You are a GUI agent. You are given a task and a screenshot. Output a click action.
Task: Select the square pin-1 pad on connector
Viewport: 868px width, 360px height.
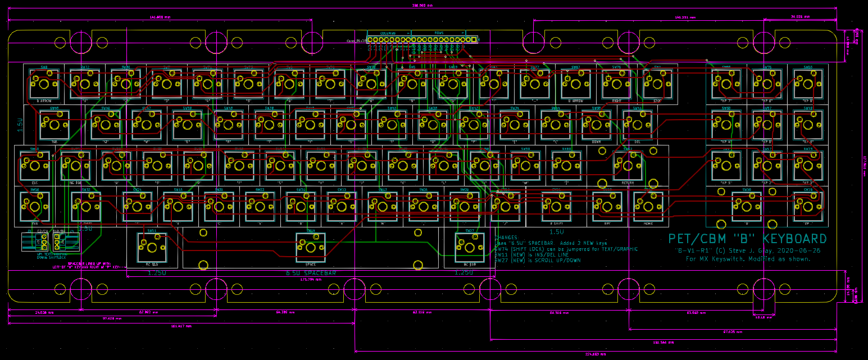(474, 40)
